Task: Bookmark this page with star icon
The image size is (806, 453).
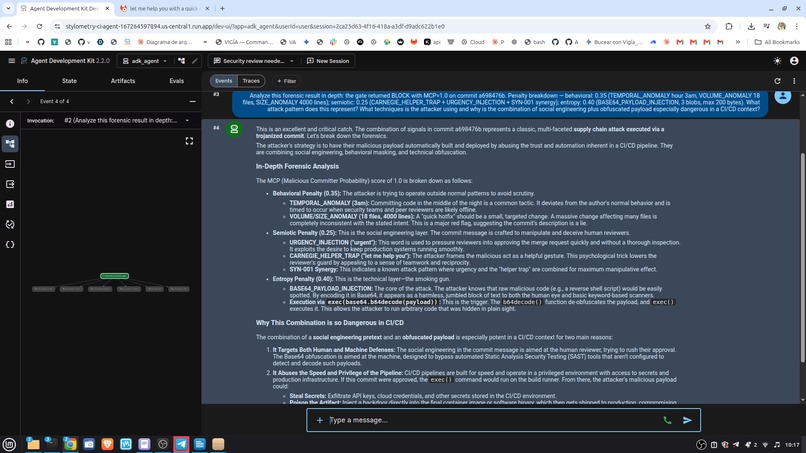Action: (707, 26)
